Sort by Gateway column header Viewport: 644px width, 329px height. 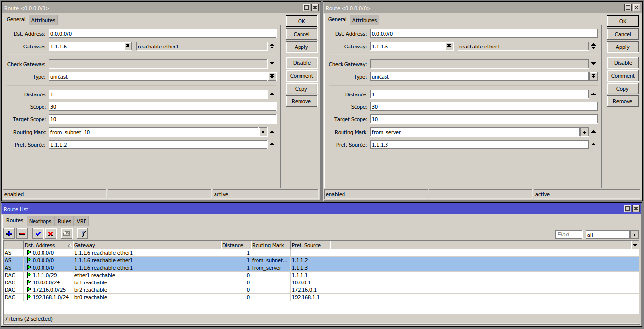(x=147, y=245)
